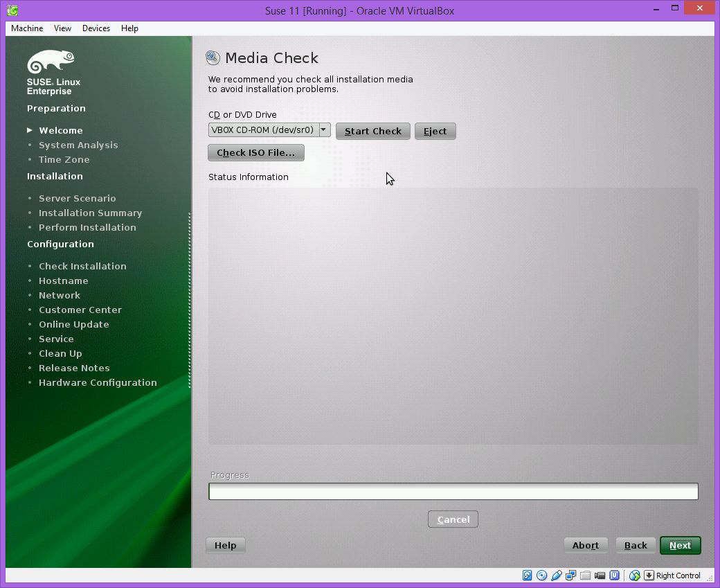Click the Check Installation step

click(x=82, y=267)
